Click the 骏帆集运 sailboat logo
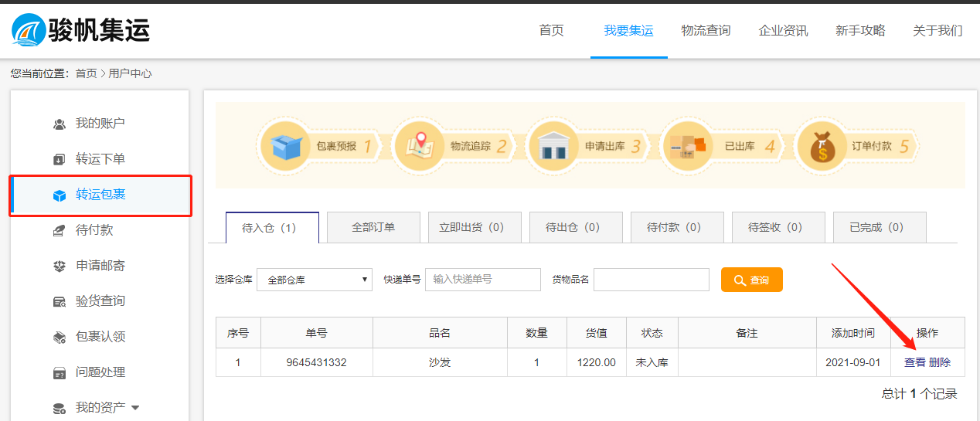The image size is (980, 421). click(x=29, y=30)
